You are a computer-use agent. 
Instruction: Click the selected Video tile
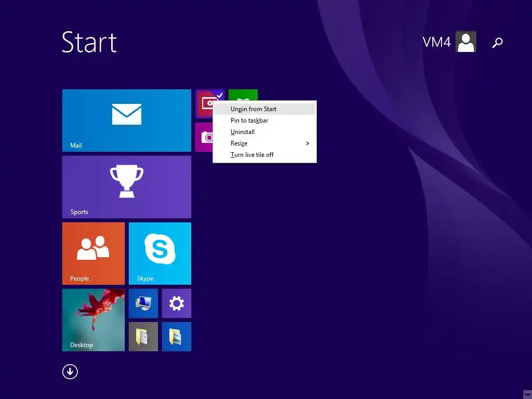(x=204, y=103)
